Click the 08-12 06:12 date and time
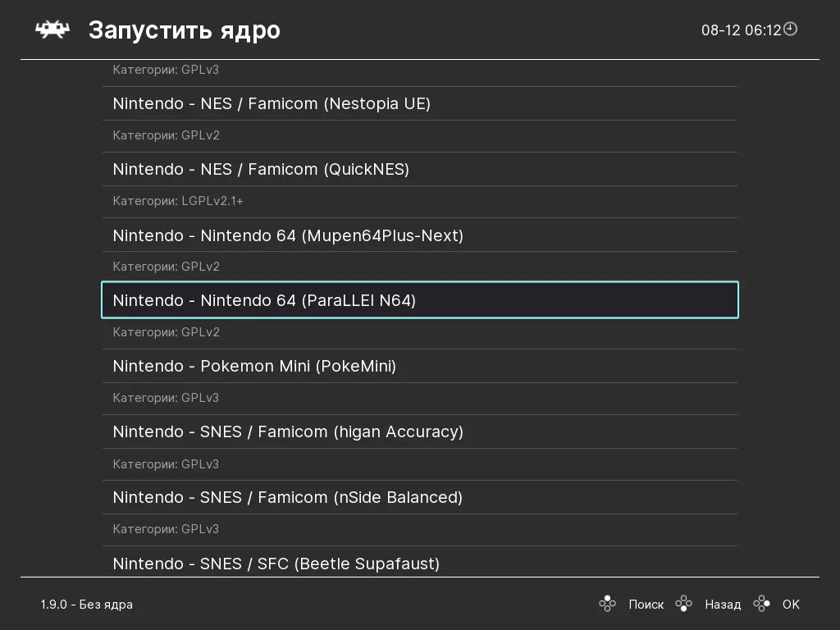The width and height of the screenshot is (840, 630). click(741, 30)
